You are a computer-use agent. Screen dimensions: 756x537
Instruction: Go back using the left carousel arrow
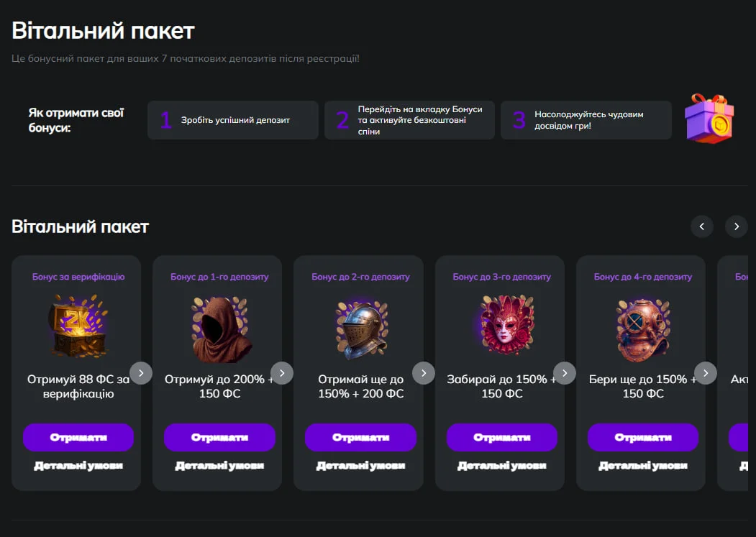tap(702, 226)
